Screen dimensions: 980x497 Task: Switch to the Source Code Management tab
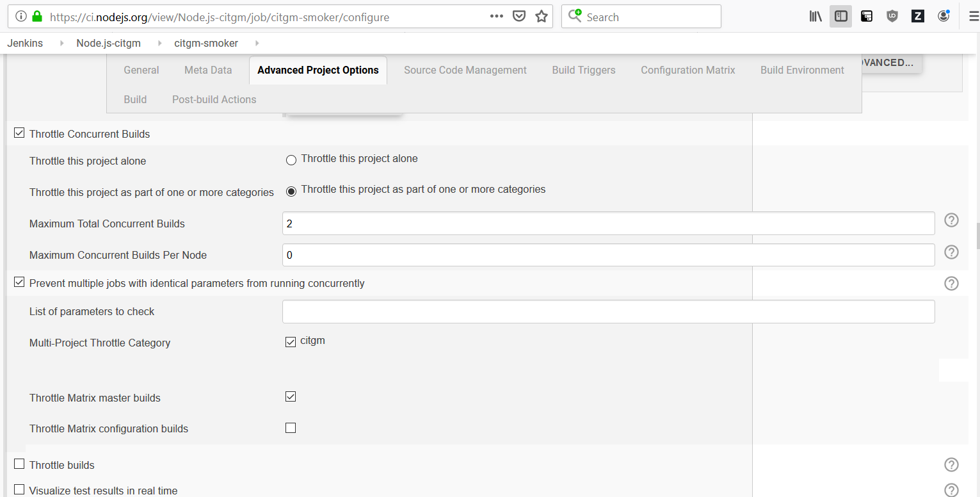465,70
